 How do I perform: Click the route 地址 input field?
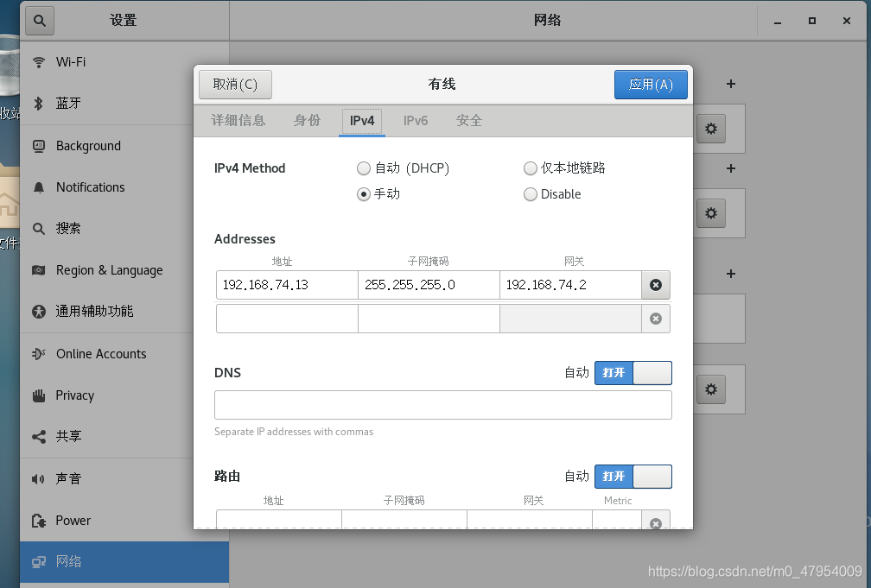click(279, 520)
